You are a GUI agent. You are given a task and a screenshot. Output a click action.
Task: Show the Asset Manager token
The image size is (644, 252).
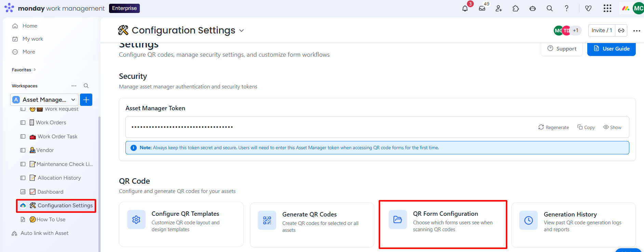click(x=613, y=127)
